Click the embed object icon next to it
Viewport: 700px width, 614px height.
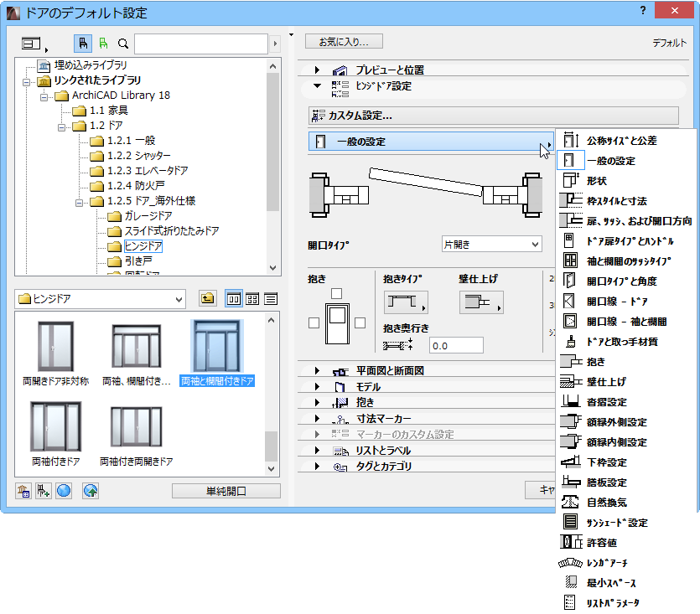[42, 490]
